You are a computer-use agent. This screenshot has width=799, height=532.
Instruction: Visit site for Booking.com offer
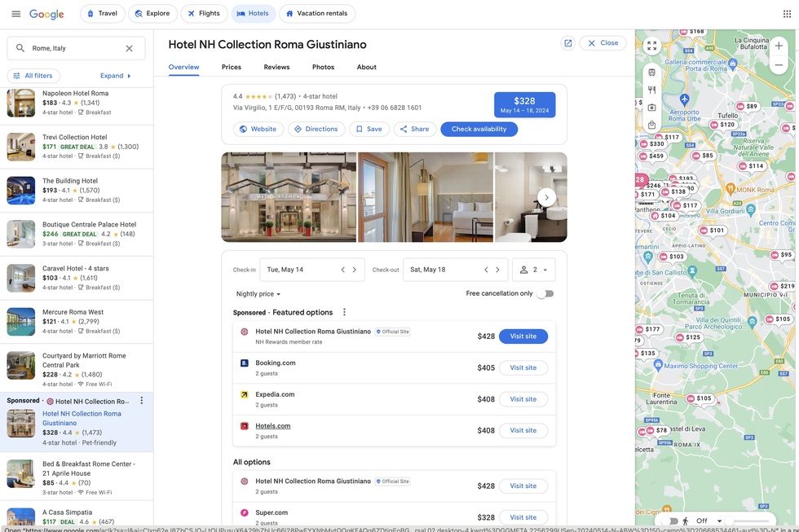pyautogui.click(x=523, y=367)
